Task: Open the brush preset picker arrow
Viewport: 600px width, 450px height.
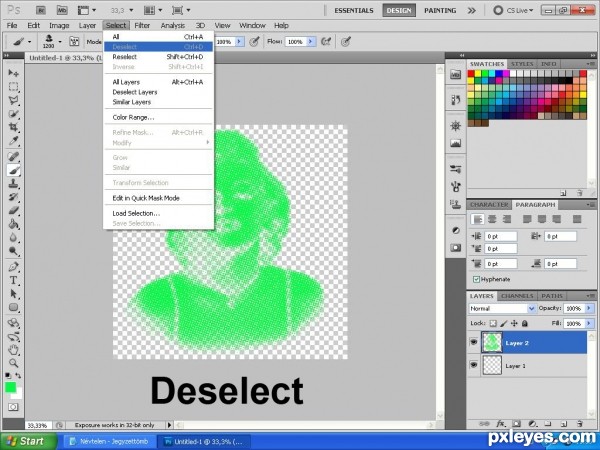Action: coord(60,41)
